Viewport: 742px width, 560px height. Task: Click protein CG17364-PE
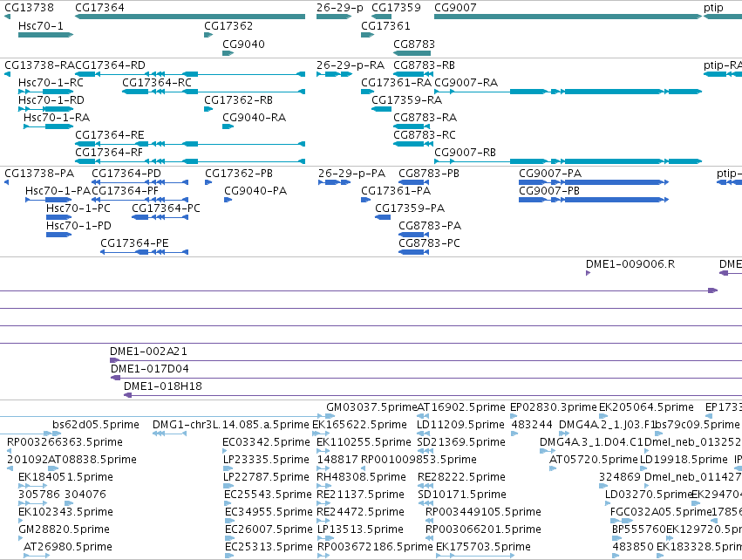coord(145,252)
